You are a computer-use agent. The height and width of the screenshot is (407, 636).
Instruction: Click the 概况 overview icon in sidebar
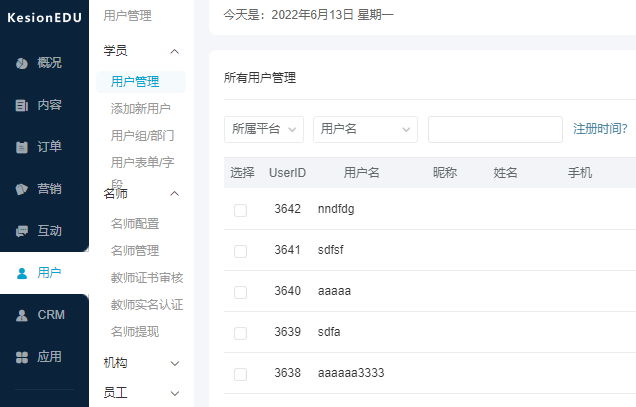pos(22,63)
